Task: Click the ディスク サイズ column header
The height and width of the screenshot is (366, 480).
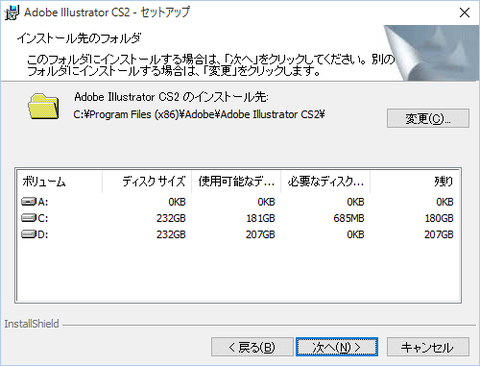Action: tap(147, 182)
